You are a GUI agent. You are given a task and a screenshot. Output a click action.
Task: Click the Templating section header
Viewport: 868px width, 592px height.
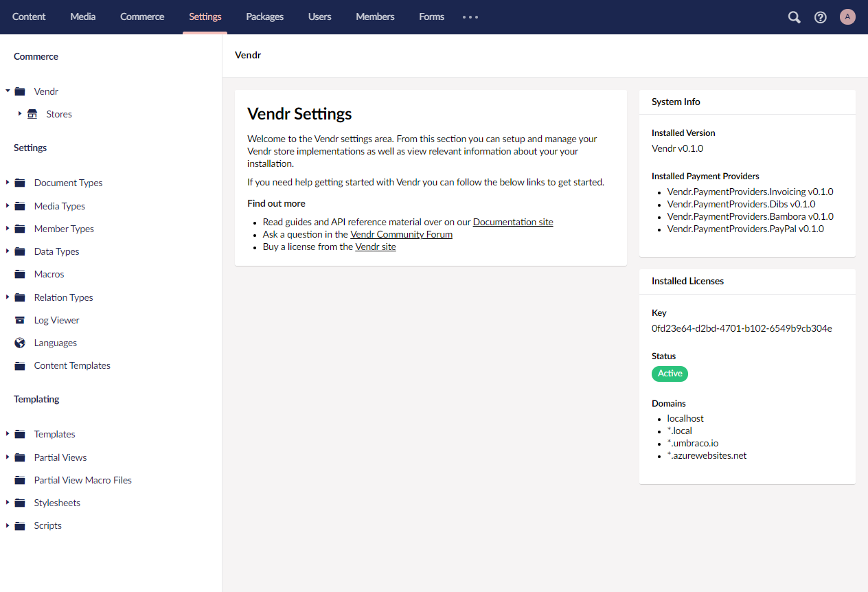tap(36, 399)
